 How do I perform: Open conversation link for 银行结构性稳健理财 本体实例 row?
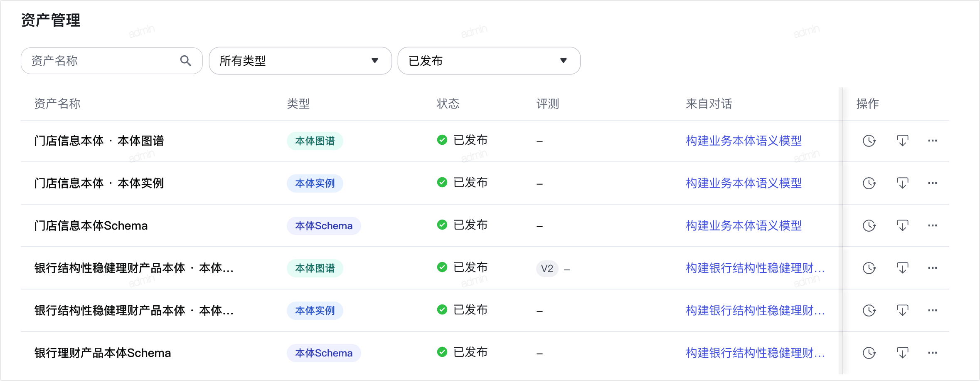[755, 311]
